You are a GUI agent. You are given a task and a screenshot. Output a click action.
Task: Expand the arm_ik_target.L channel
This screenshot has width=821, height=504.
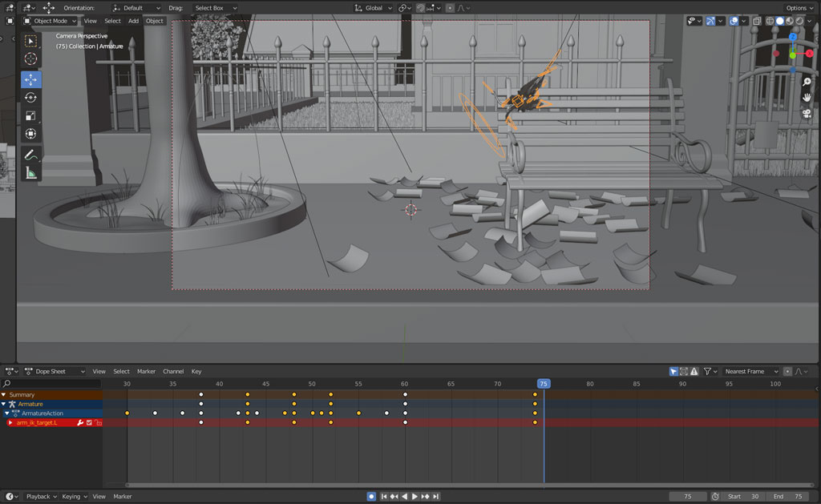(x=10, y=423)
